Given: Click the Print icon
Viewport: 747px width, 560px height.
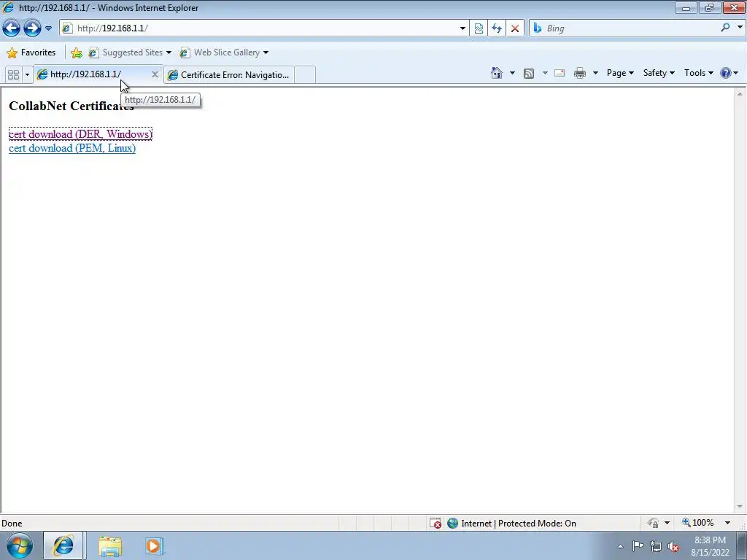Looking at the screenshot, I should pos(580,73).
